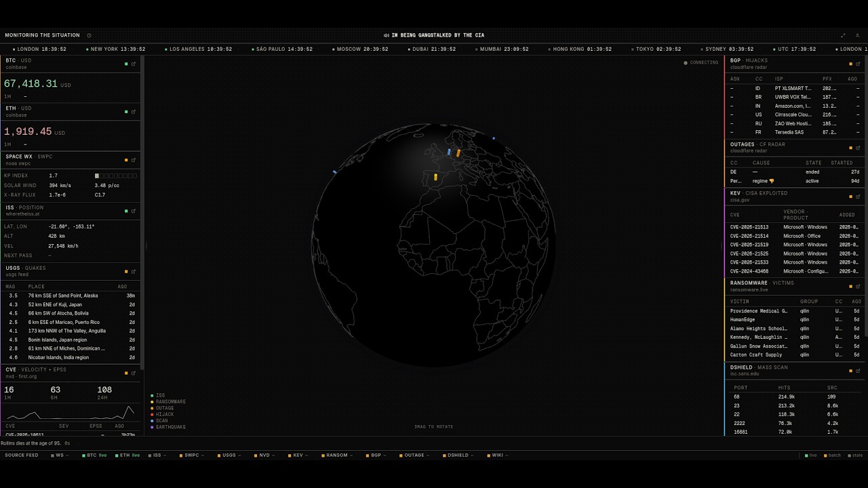The image size is (868, 488).
Task: Open the KEV CISA panel external link icon
Action: 858,197
